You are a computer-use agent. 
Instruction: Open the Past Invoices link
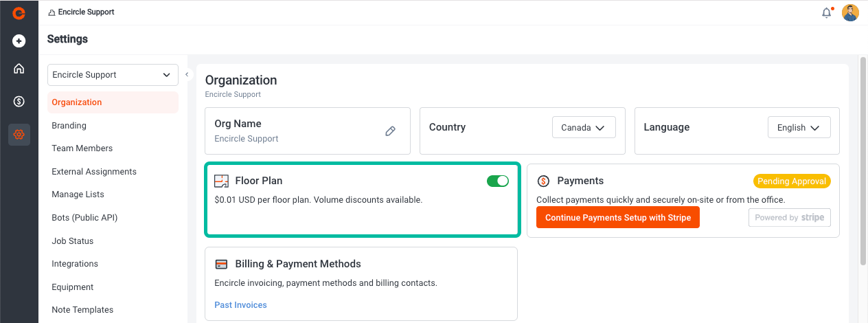[x=240, y=305]
